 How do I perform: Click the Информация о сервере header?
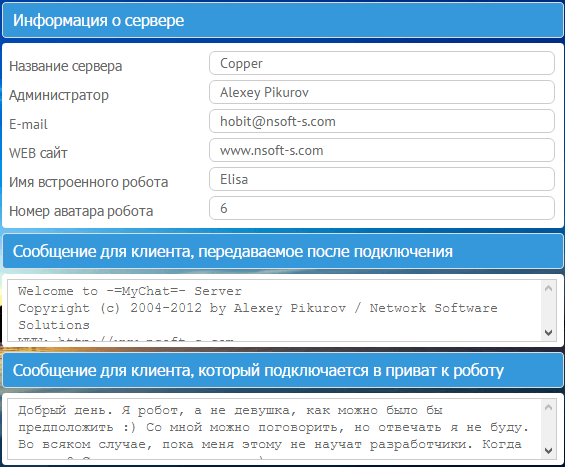[x=283, y=21]
